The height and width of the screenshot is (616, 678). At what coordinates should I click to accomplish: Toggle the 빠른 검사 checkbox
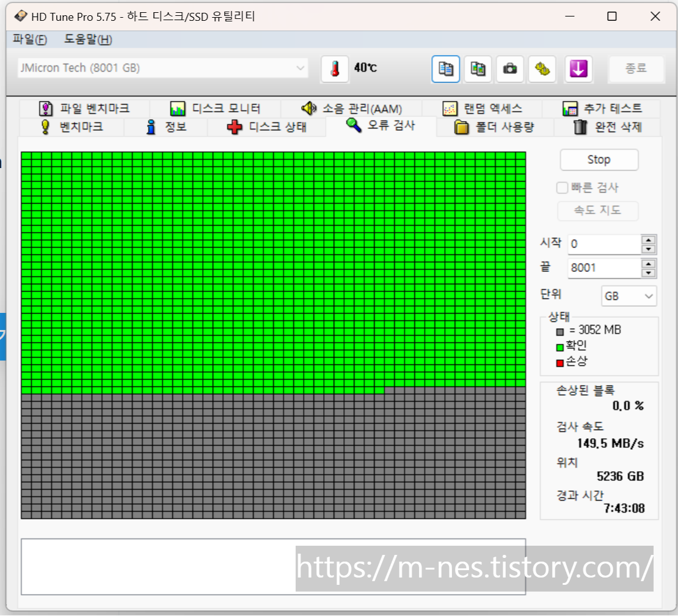tap(562, 188)
